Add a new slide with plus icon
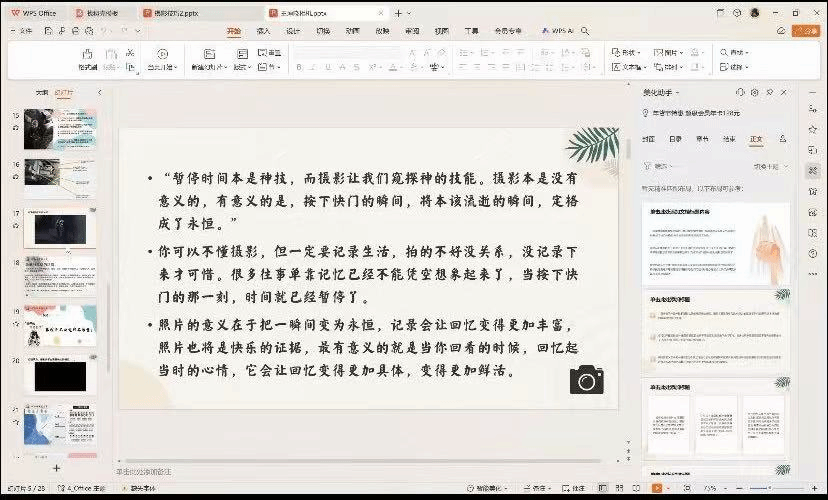 pos(56,467)
